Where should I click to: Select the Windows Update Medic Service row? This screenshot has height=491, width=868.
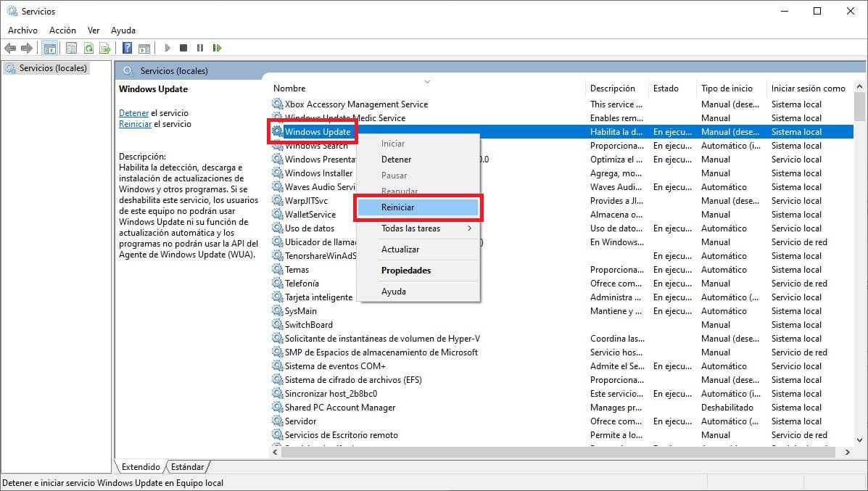coord(562,118)
